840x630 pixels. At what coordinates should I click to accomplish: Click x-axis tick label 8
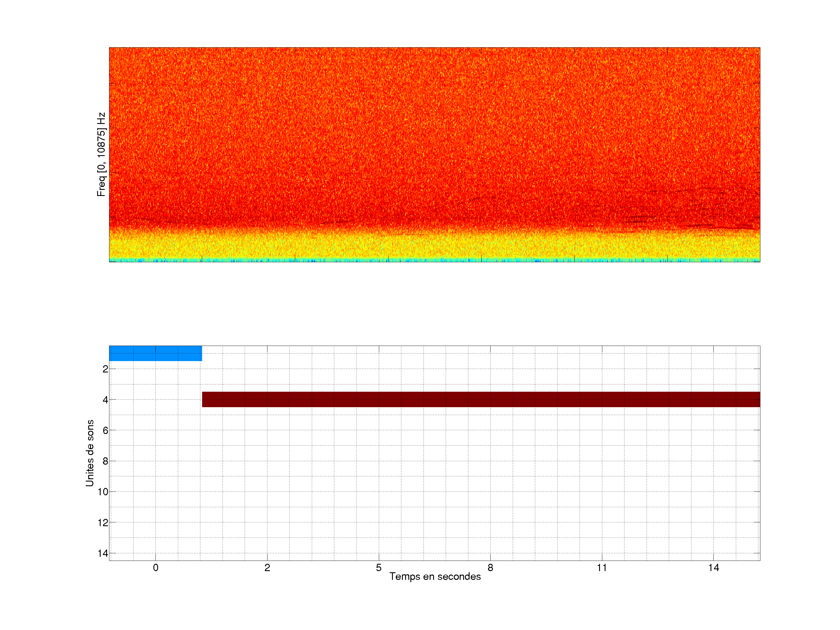coord(490,568)
